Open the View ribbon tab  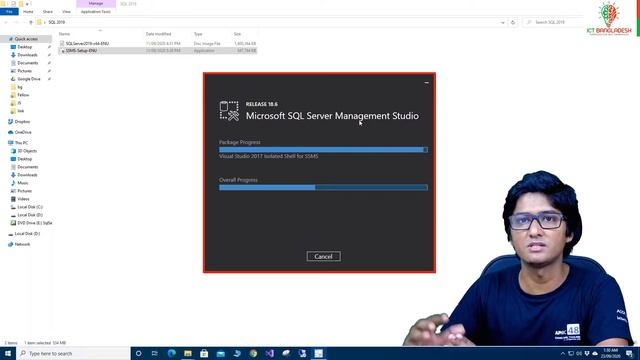pyautogui.click(x=66, y=12)
